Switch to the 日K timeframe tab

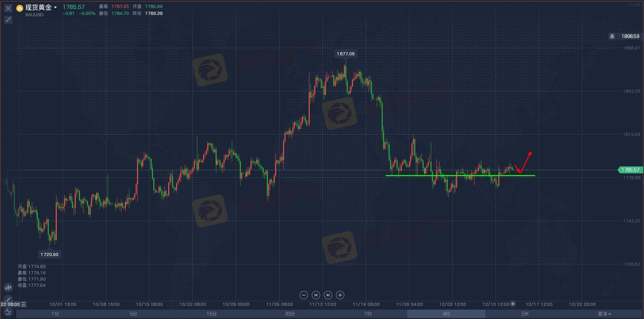point(525,314)
